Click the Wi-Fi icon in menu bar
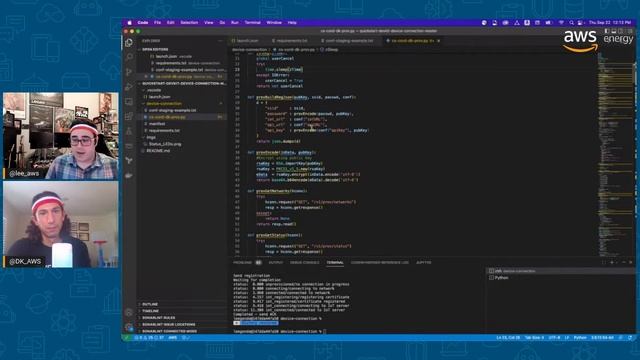Screen dimensions: 640x360 coord(561,23)
